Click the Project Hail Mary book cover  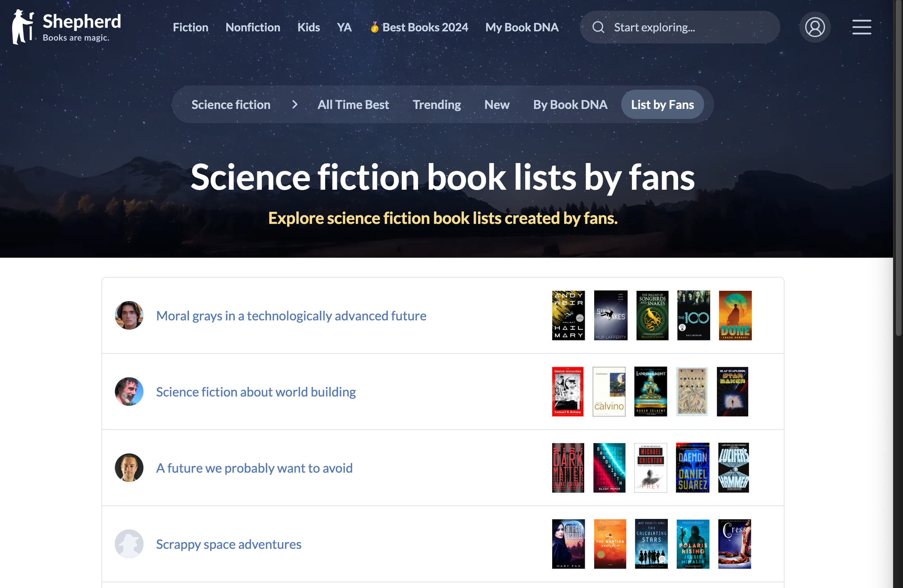pyautogui.click(x=568, y=315)
